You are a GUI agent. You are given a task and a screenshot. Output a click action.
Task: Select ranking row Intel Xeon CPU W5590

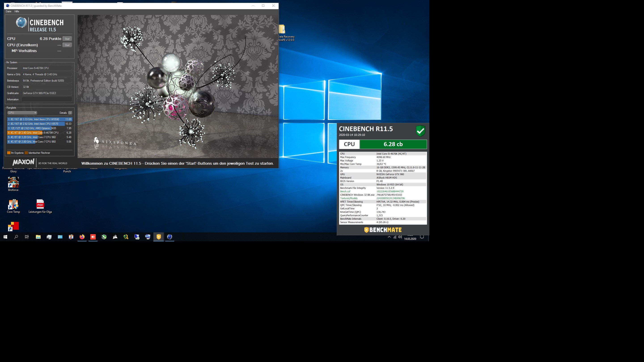click(x=40, y=119)
